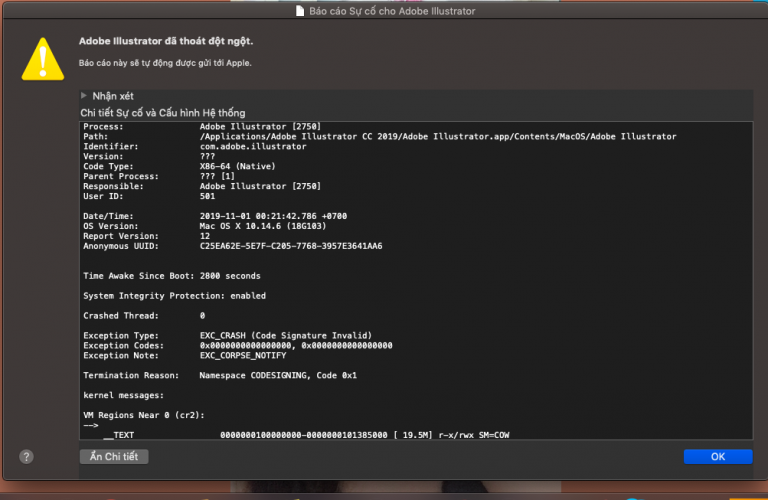Click the Exception Codes value
The height and width of the screenshot is (500, 768).
pyautogui.click(x=296, y=346)
